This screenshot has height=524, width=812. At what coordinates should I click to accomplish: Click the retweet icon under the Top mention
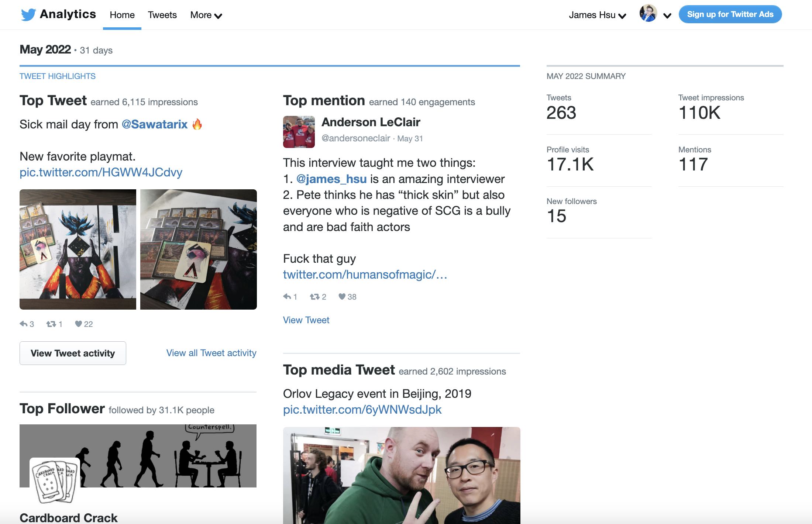[x=314, y=297]
